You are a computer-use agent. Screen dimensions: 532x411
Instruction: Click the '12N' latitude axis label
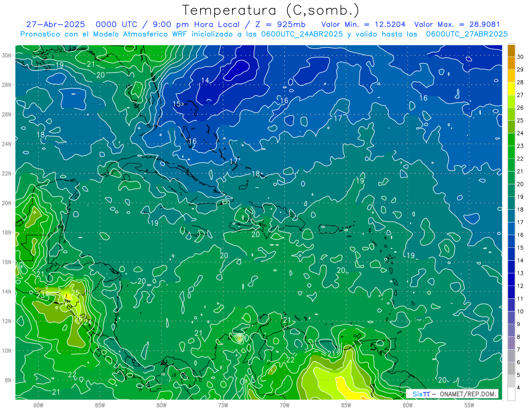[8, 321]
